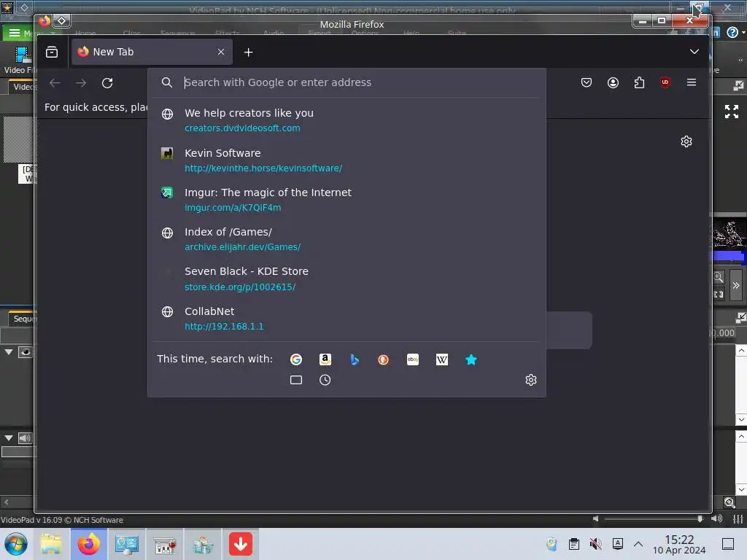Search history with clock icon
747x560 pixels.
[x=325, y=380]
